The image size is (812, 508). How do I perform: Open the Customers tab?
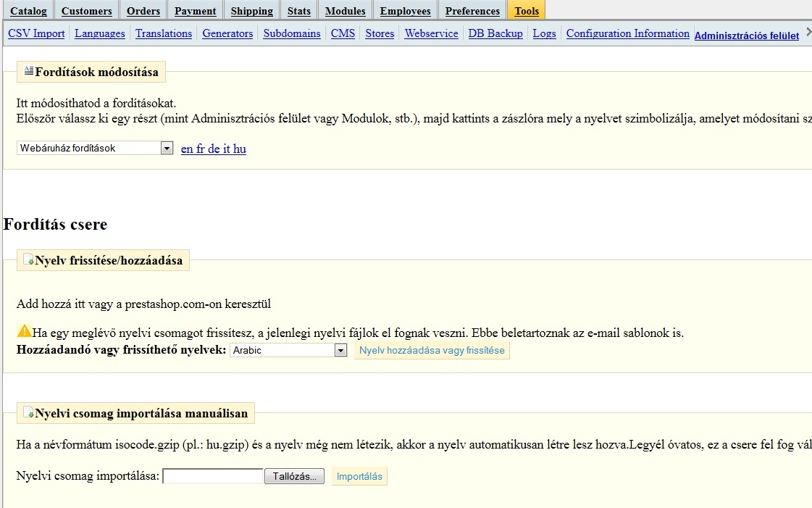point(86,11)
